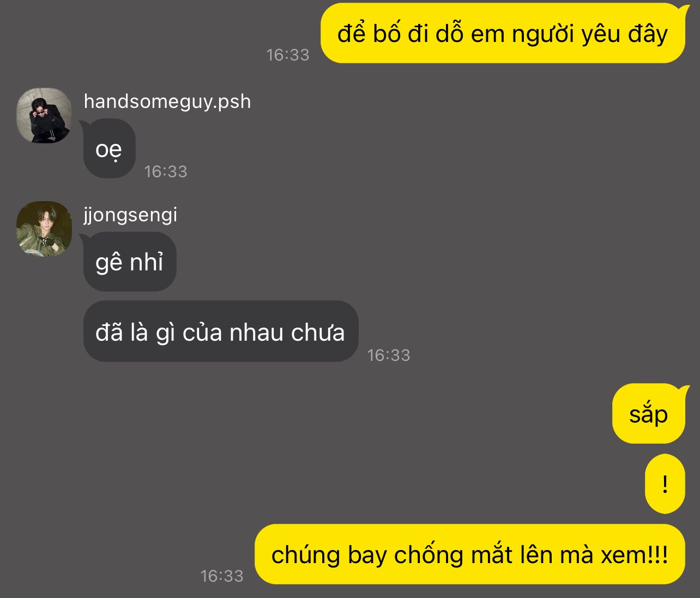
Task: Click the 16:33 timestamp beside the last yellow message
Action: tap(222, 576)
